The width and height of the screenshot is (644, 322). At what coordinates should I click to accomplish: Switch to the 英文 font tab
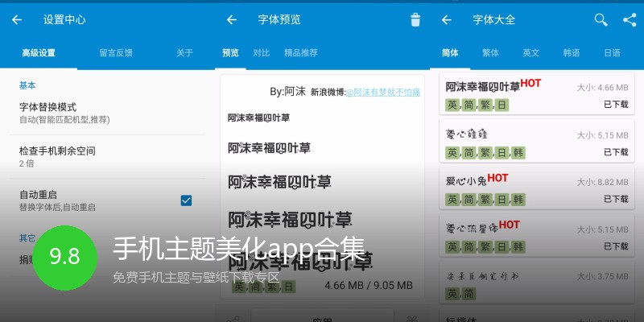pyautogui.click(x=530, y=53)
